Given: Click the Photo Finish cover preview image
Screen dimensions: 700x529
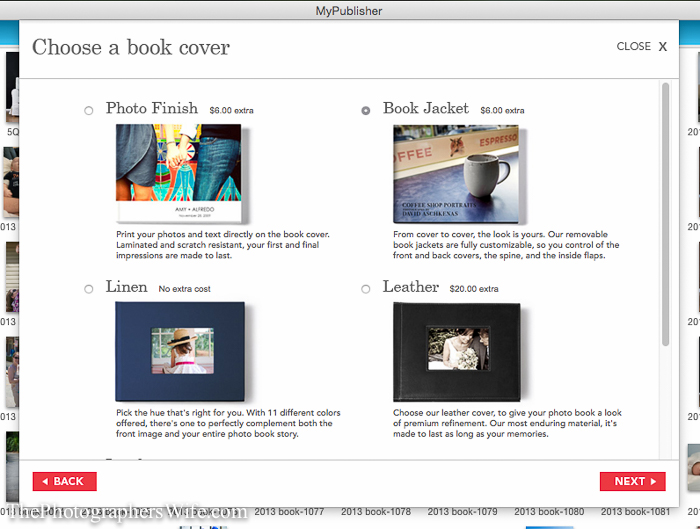Looking at the screenshot, I should pos(180,174).
